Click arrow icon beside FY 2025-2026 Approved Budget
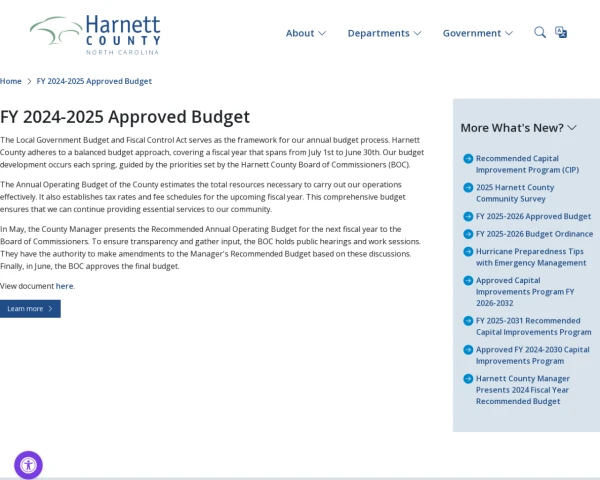Viewport: 600px width, 480px height. coord(468,216)
